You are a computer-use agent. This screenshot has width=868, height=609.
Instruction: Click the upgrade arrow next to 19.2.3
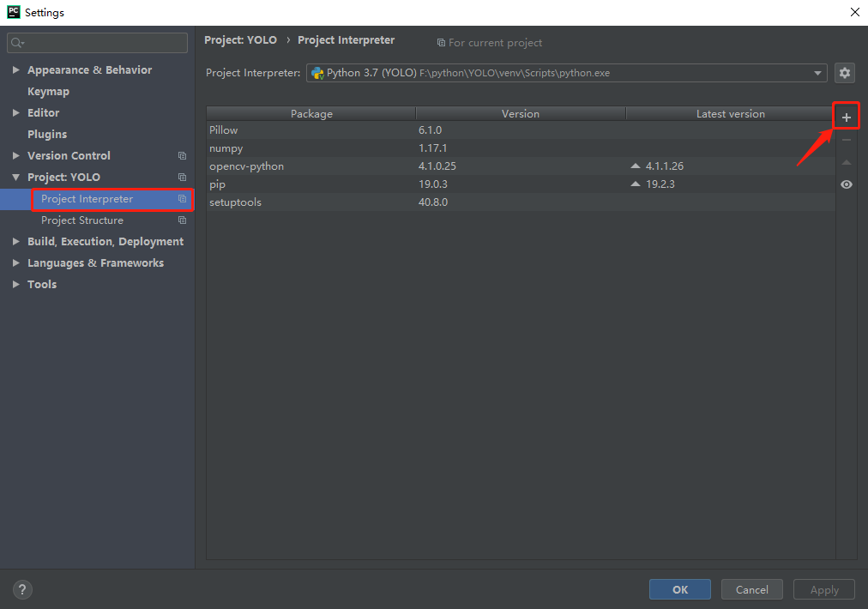pos(636,184)
